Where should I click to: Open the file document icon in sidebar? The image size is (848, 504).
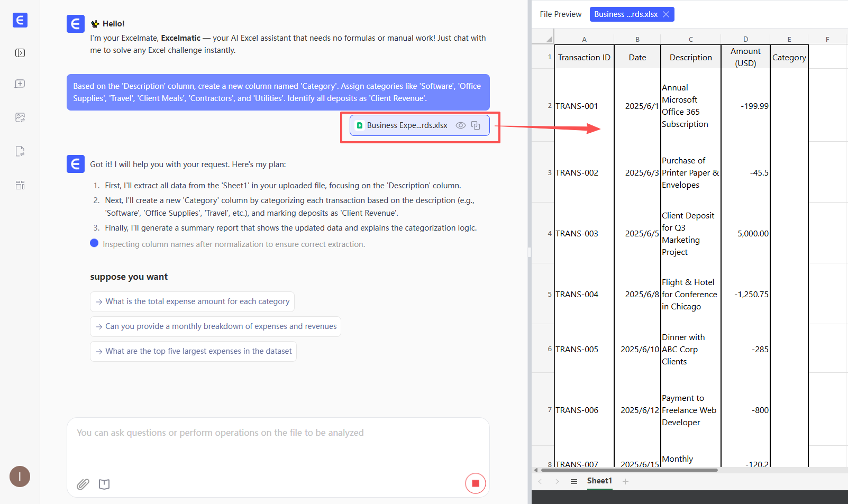click(20, 151)
